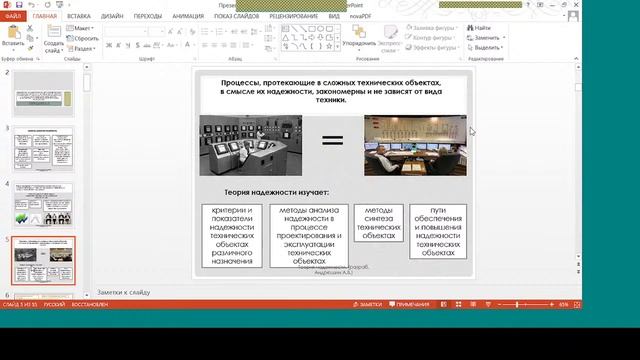Toggle numbered list

(x=220, y=31)
